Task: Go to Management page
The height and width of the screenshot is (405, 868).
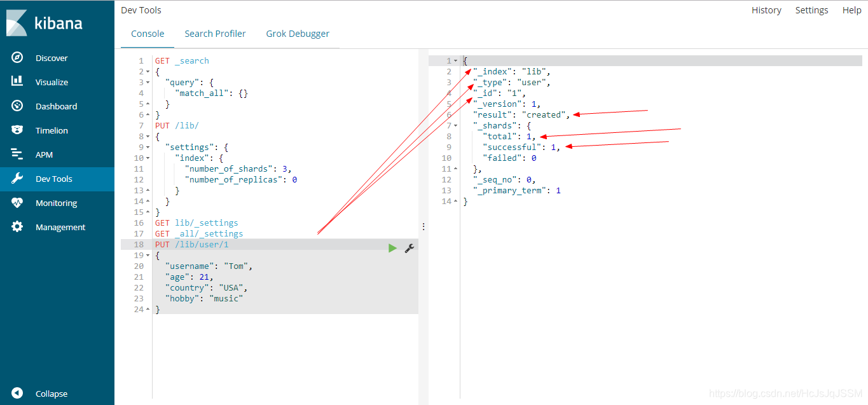Action: pos(60,227)
